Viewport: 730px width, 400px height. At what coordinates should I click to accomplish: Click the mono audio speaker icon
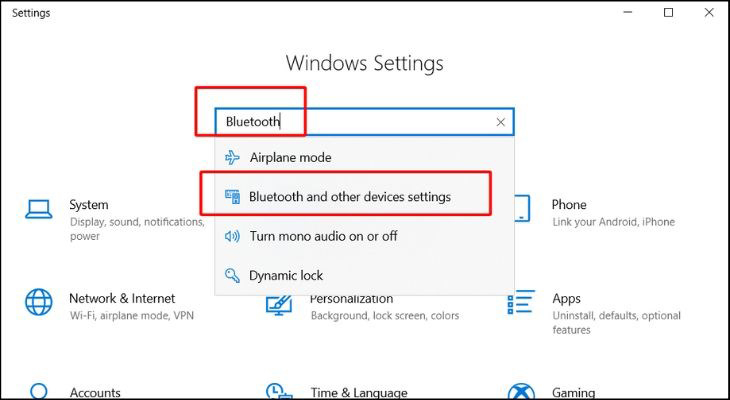[232, 236]
